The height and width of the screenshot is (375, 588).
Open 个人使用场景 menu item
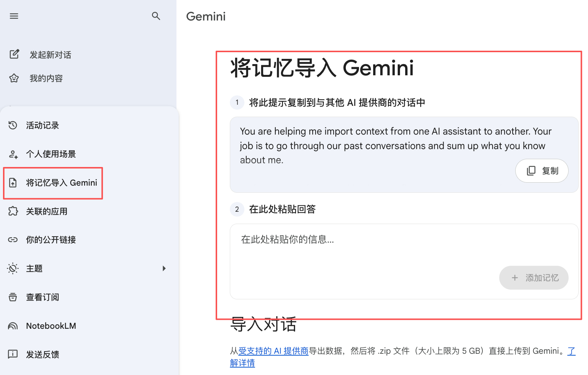(90, 154)
